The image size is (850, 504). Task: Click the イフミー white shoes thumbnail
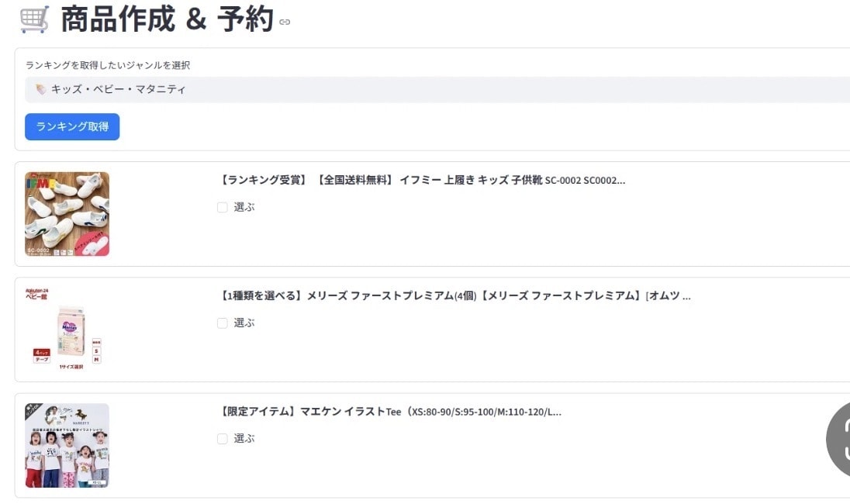(67, 214)
